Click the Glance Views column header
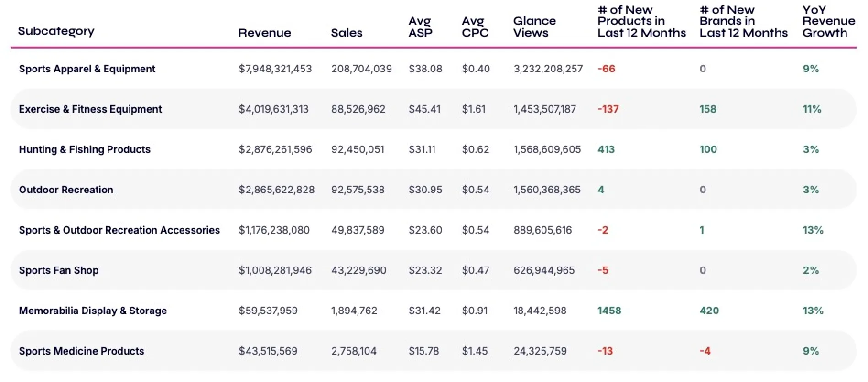 pyautogui.click(x=535, y=27)
